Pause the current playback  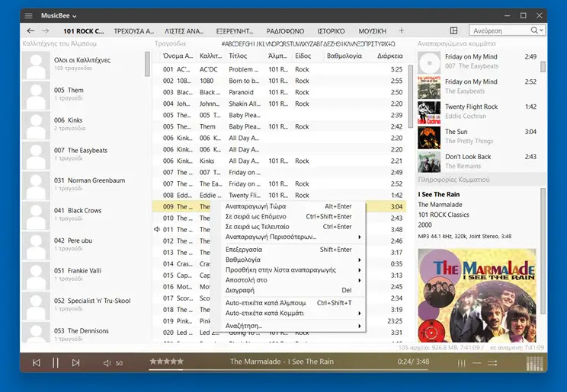56,363
